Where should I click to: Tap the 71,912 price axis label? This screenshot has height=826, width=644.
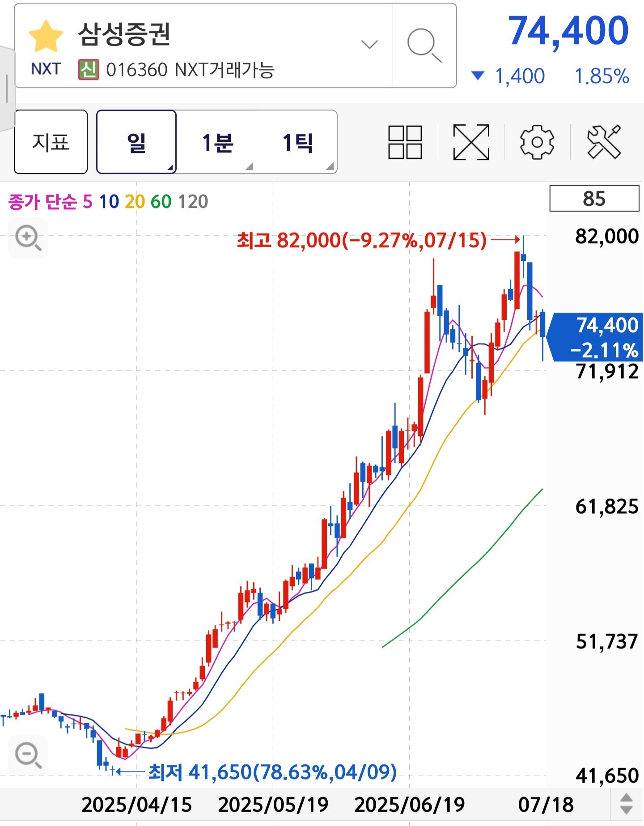(x=607, y=371)
